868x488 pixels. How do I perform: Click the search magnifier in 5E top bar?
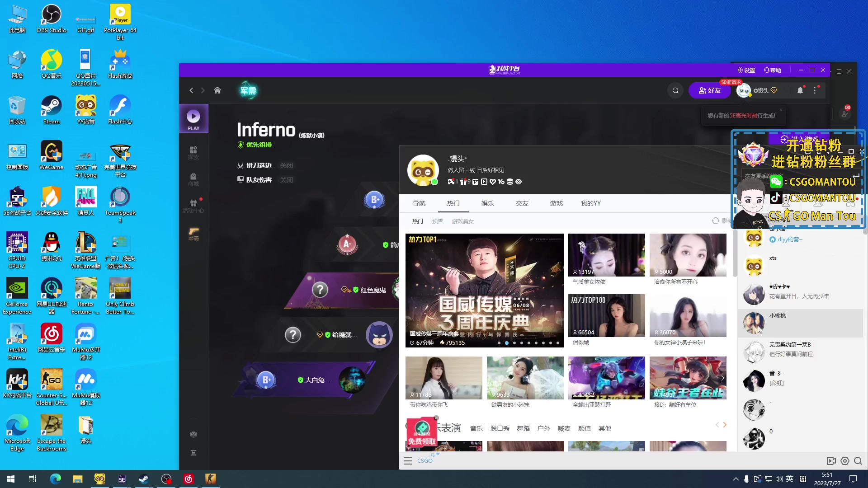pos(675,90)
